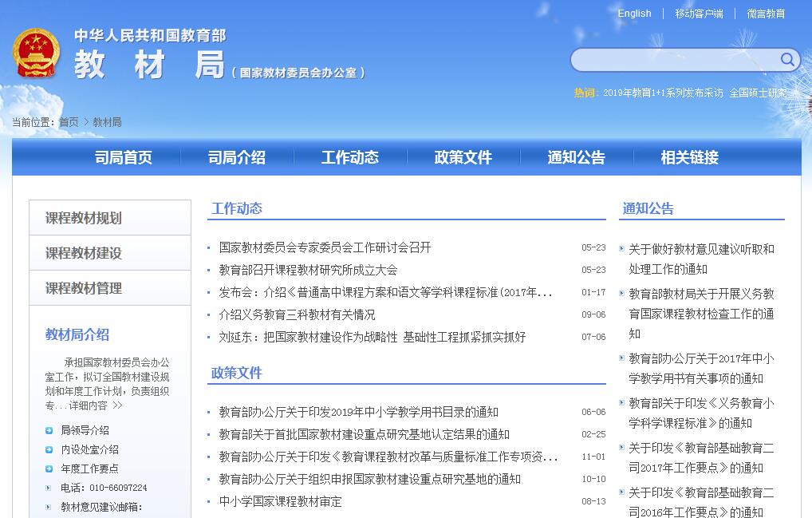Click arrow icon beside 年度工作要点

point(49,469)
